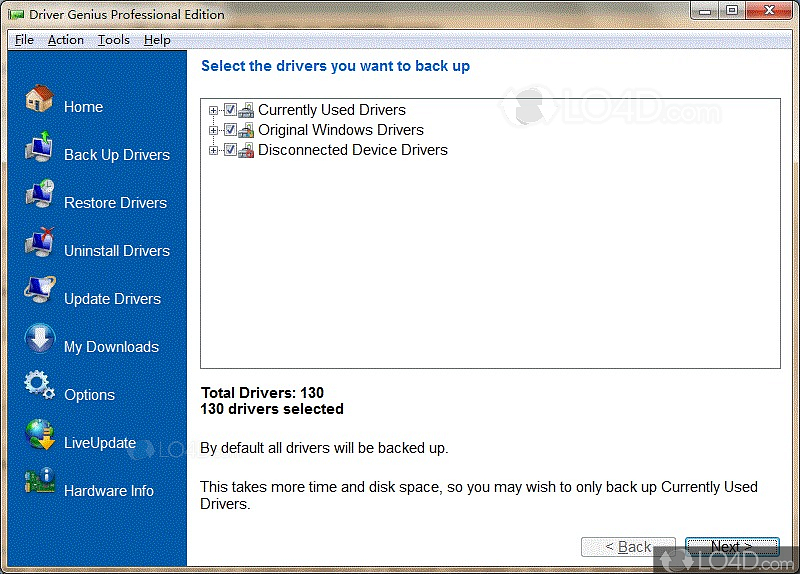Click the Home house icon
The image size is (800, 574).
pos(39,98)
